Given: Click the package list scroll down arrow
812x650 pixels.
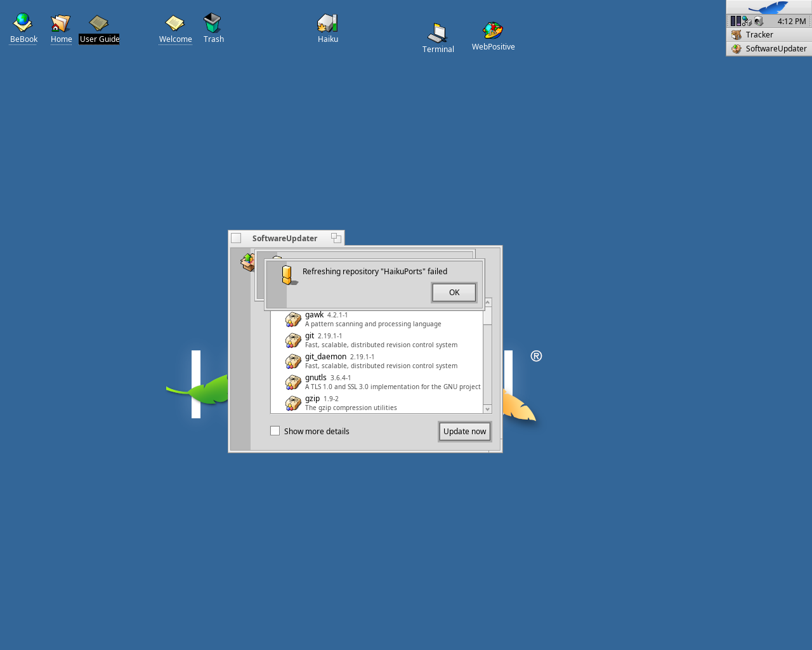Looking at the screenshot, I should (x=488, y=409).
